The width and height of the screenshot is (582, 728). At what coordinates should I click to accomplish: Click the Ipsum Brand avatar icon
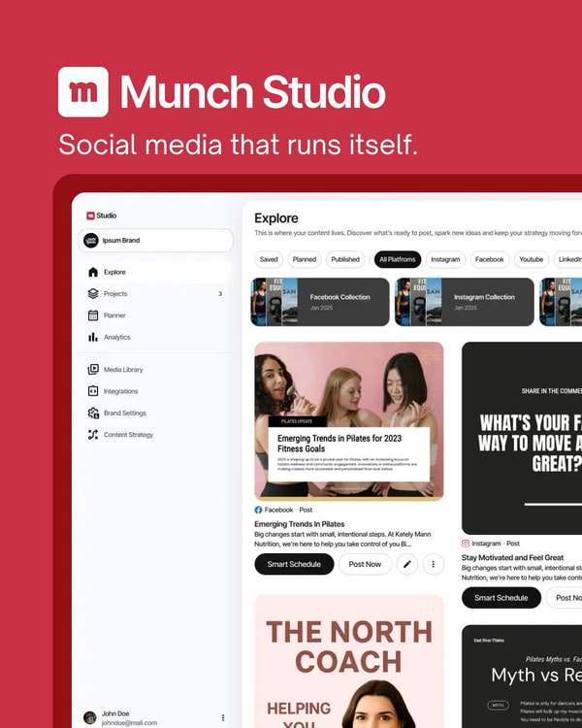point(91,241)
